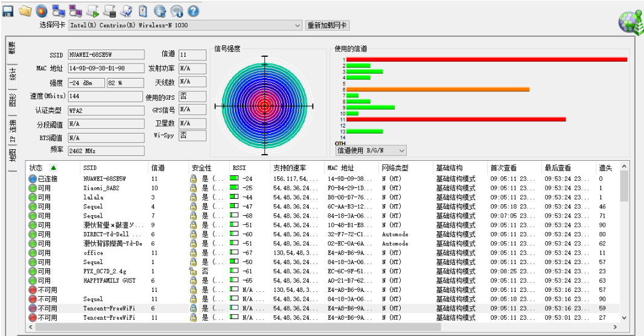This screenshot has width=644, height=336.
Task: Sort the list by the RSSI column header
Action: 240,167
